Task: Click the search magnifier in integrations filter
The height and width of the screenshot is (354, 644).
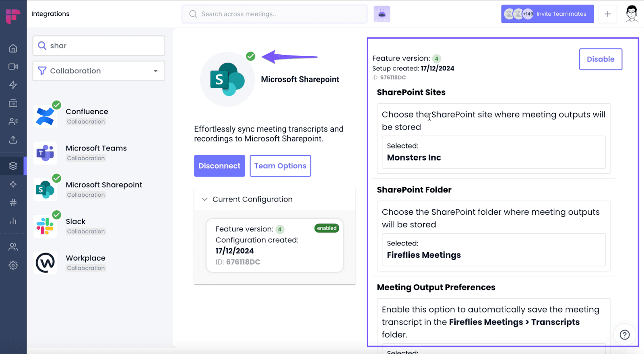Action: pos(42,46)
